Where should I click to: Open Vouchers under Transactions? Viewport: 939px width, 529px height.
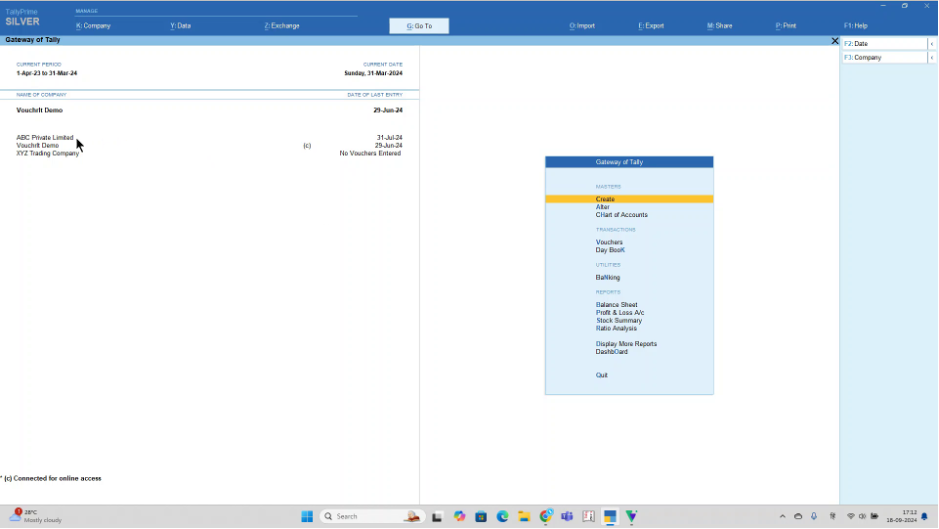[609, 242]
